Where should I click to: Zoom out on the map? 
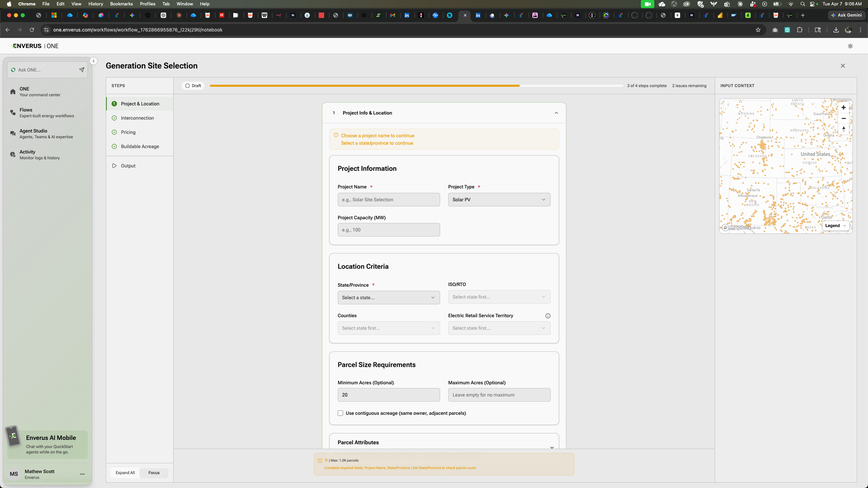pos(844,119)
